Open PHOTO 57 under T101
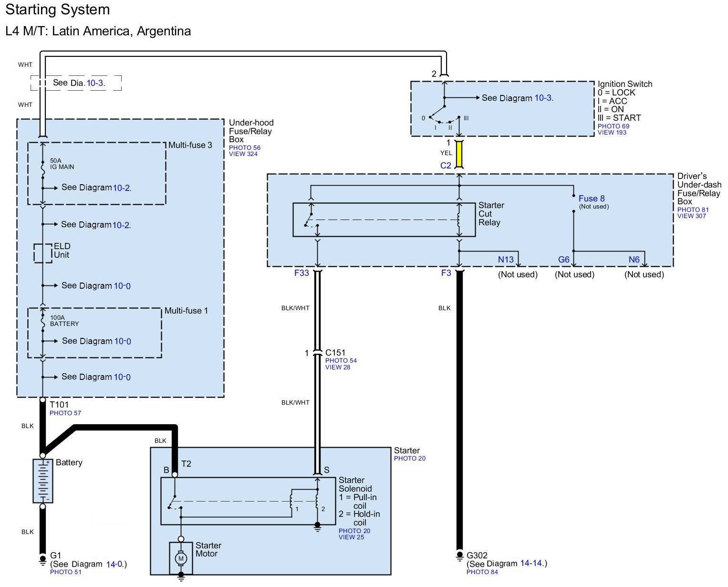Viewport: 728px width, 587px height. tap(65, 413)
